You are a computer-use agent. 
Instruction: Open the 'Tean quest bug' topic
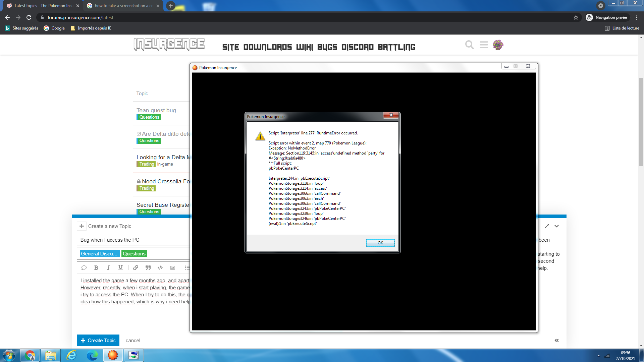pyautogui.click(x=156, y=110)
